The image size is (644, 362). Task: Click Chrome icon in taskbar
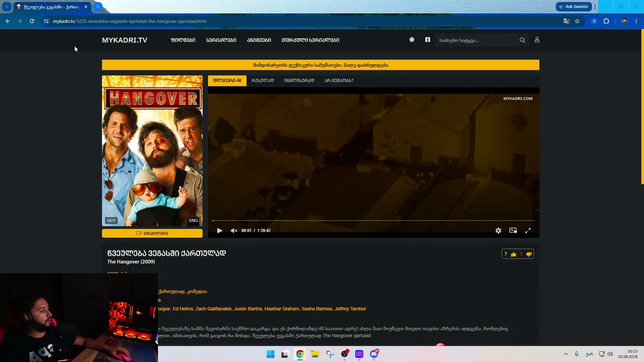pyautogui.click(x=300, y=354)
